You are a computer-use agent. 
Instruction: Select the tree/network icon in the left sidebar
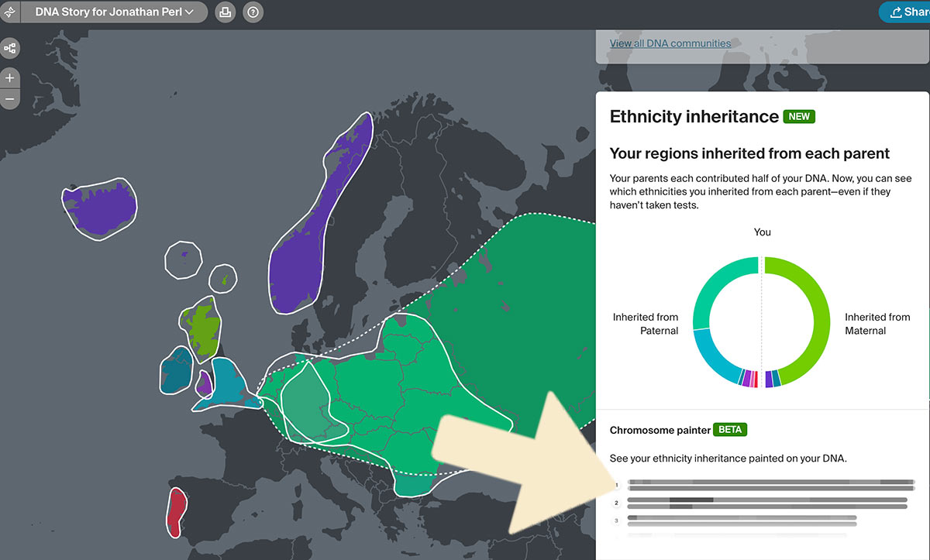pyautogui.click(x=10, y=48)
